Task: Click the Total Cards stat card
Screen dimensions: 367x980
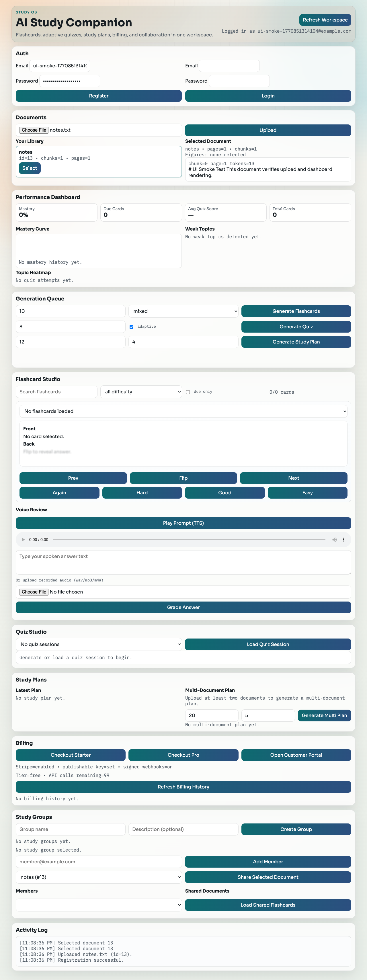Action: click(x=310, y=212)
